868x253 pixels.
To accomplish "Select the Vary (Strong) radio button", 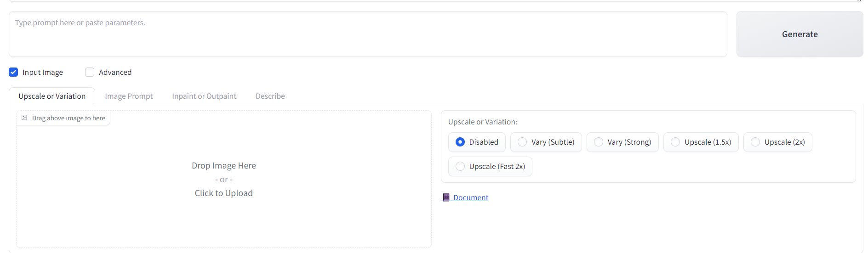I will coord(599,142).
